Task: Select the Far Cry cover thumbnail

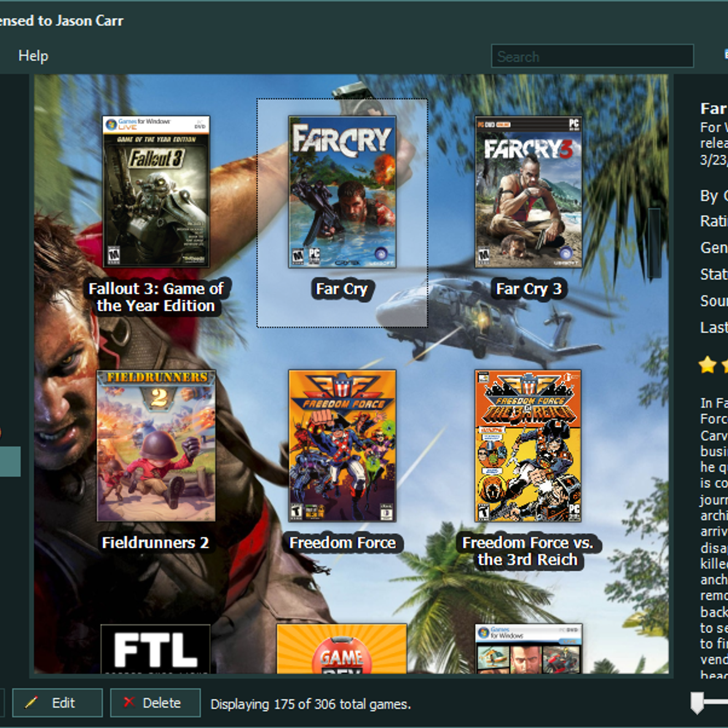Action: click(x=342, y=192)
